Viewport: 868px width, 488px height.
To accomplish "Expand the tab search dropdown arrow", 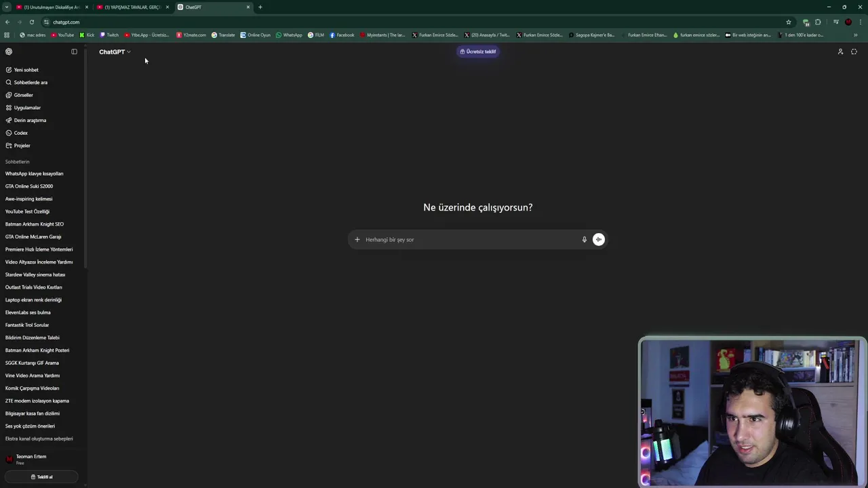I will click(x=7, y=7).
